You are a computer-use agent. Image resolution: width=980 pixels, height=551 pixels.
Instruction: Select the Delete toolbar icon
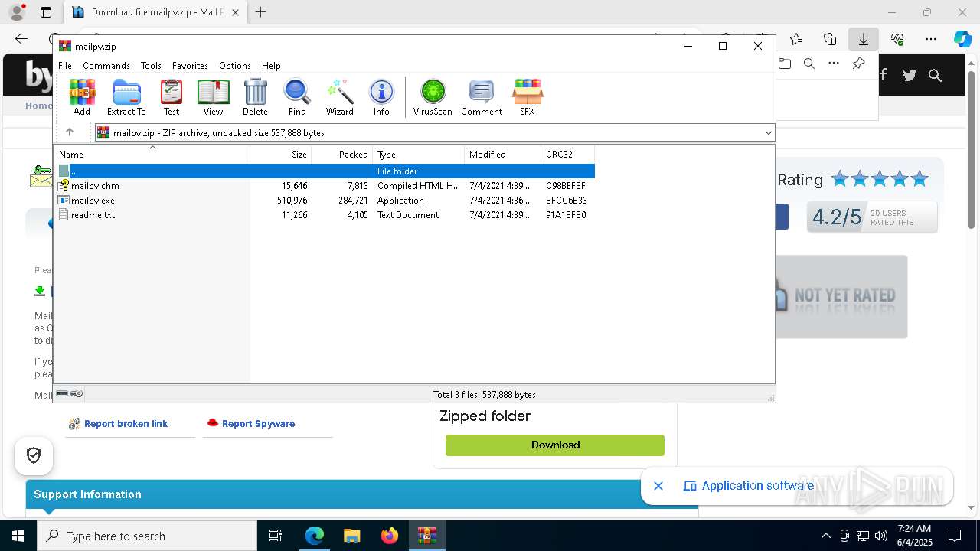[255, 97]
